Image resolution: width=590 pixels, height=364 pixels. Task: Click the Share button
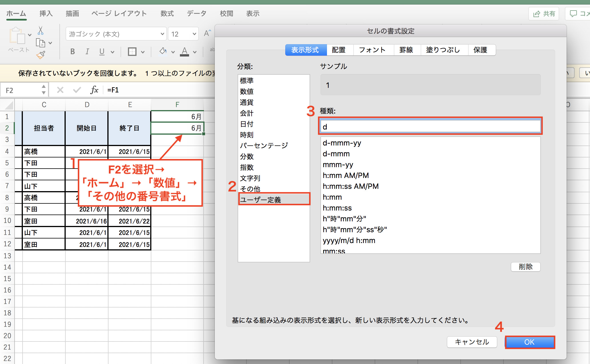(544, 14)
